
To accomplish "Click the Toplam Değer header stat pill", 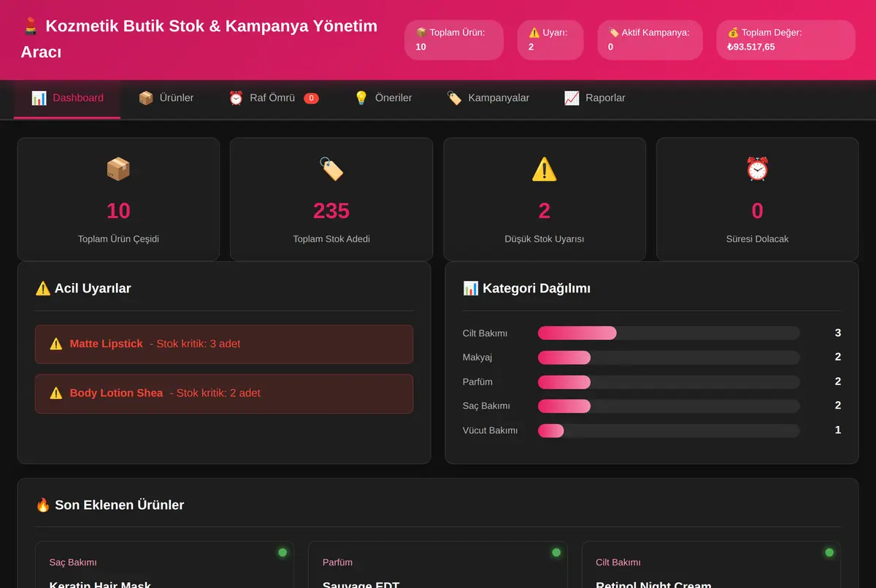I will click(786, 39).
